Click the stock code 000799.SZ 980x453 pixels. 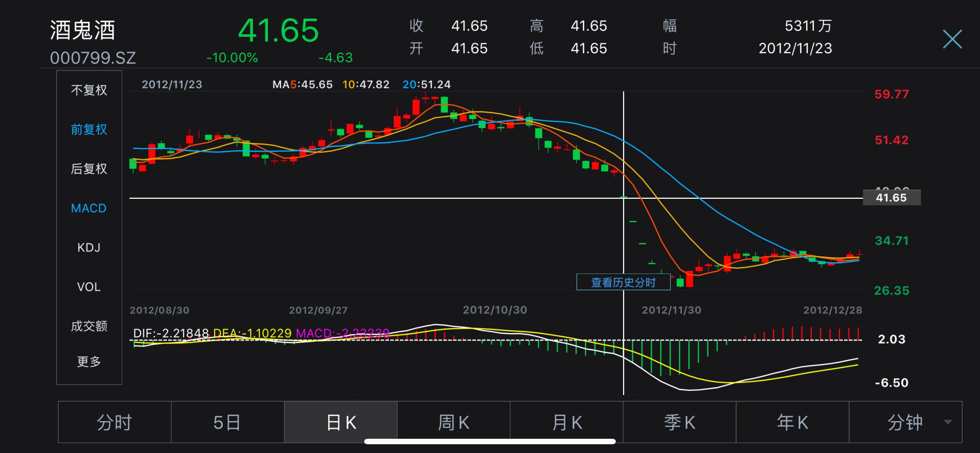point(93,58)
